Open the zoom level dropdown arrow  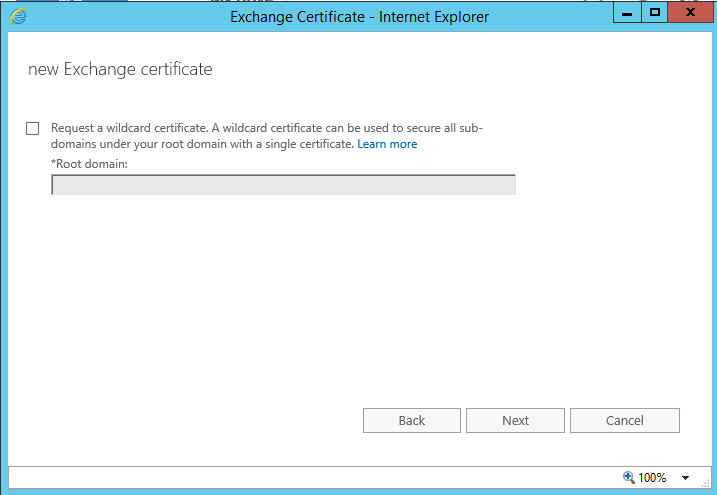(686, 478)
